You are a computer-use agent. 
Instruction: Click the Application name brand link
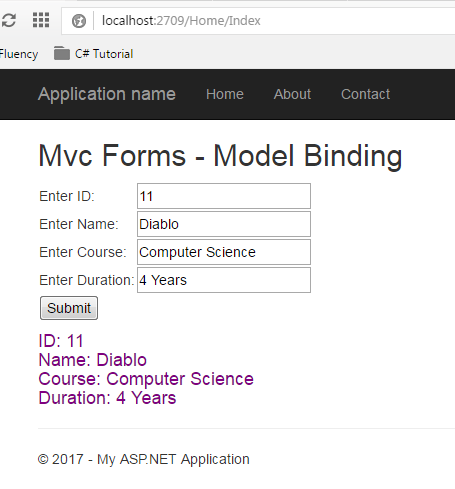pyautogui.click(x=107, y=94)
